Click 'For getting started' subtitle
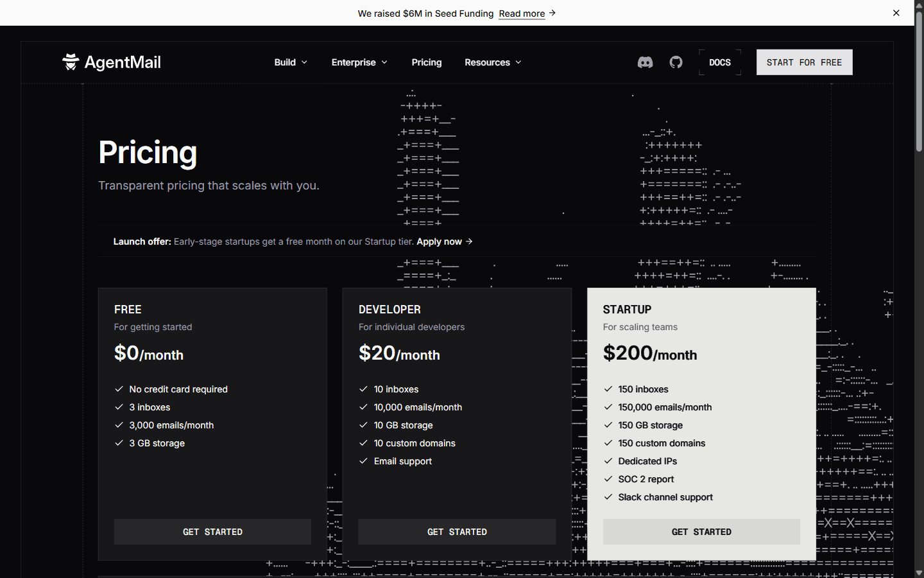Screen dimensions: 924x578 click(x=153, y=327)
